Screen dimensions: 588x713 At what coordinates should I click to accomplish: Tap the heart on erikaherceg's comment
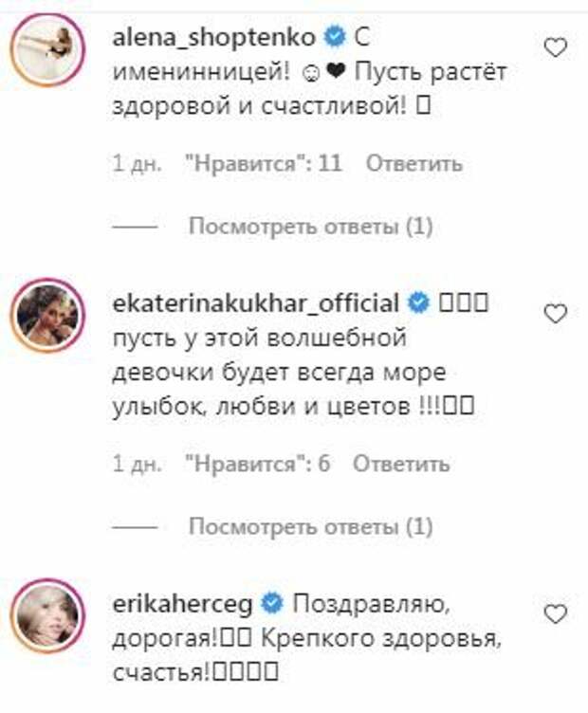pos(556,614)
